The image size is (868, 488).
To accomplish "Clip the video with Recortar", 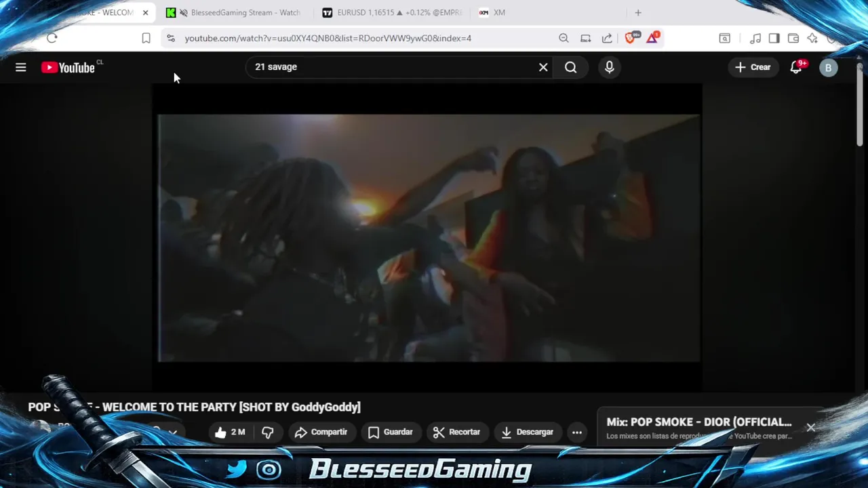I will (456, 432).
